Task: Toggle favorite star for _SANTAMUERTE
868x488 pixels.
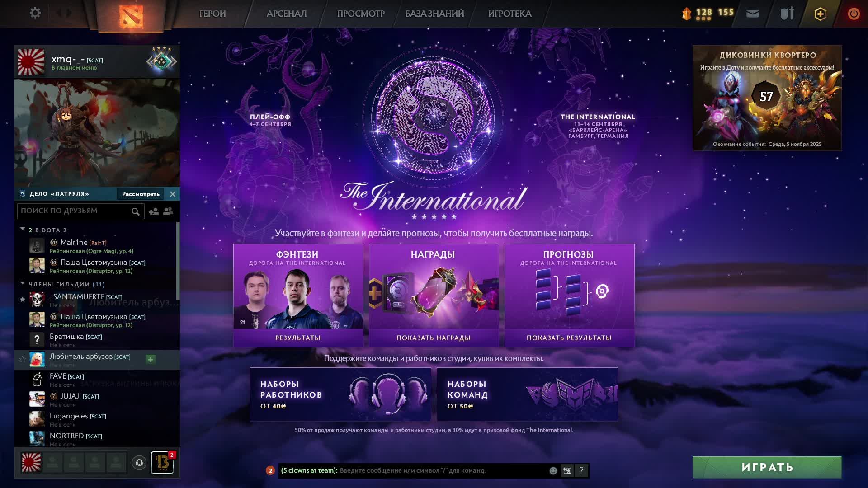Action: (23, 300)
